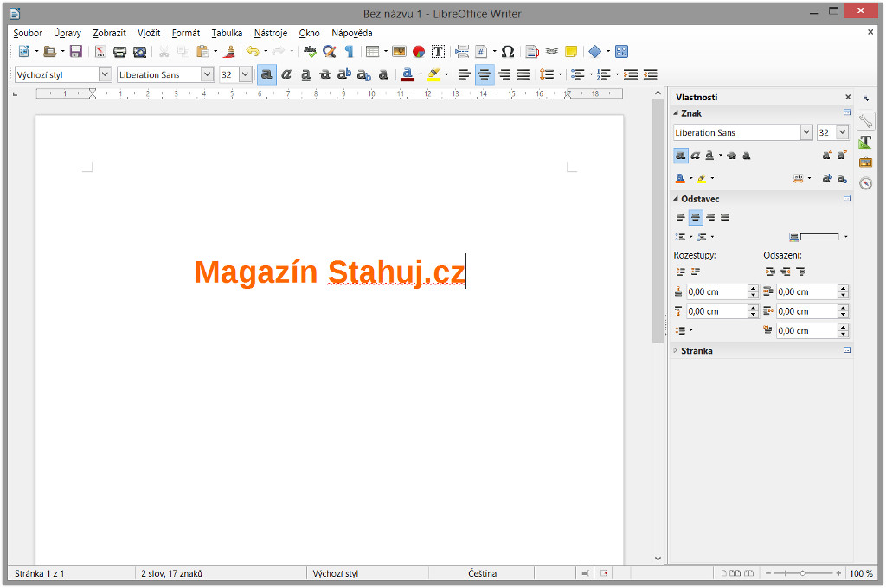Collapse the Odstavec section in the sidebar
Image resolution: width=886 pixels, height=588 pixels.
[x=676, y=199]
